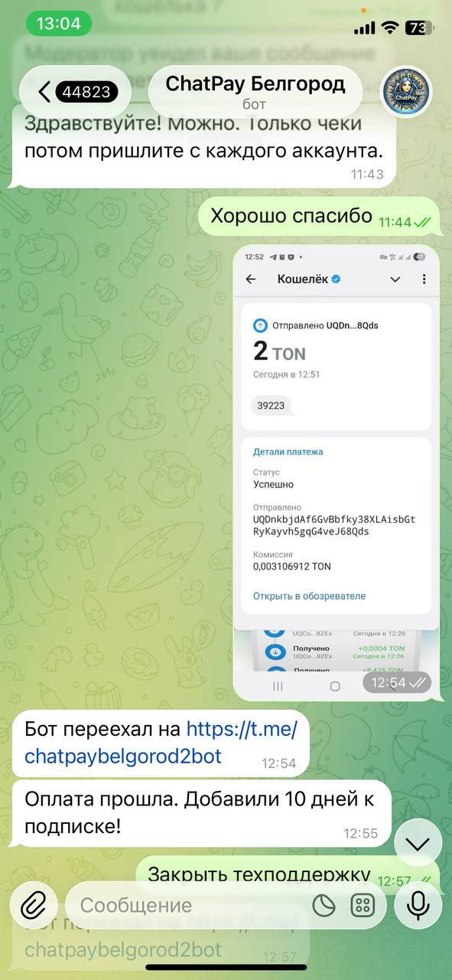Tap the microphone voice message icon

pos(418,906)
